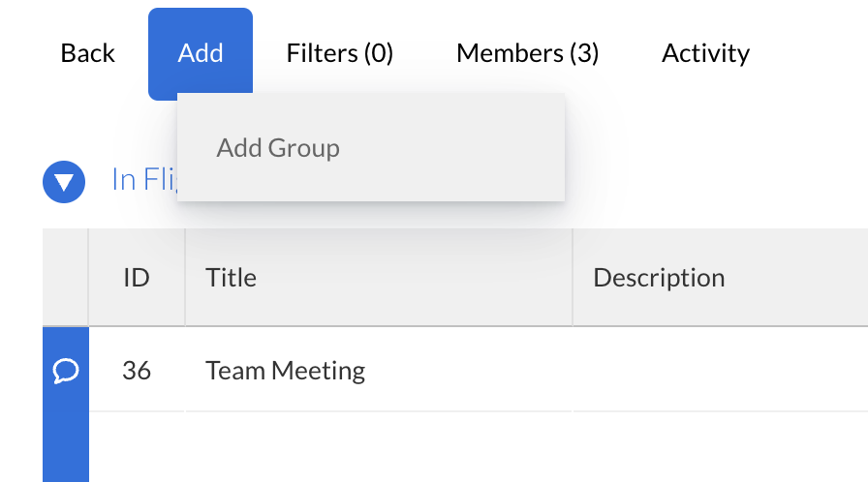Open comments for the Team Meeting row

[x=66, y=370]
